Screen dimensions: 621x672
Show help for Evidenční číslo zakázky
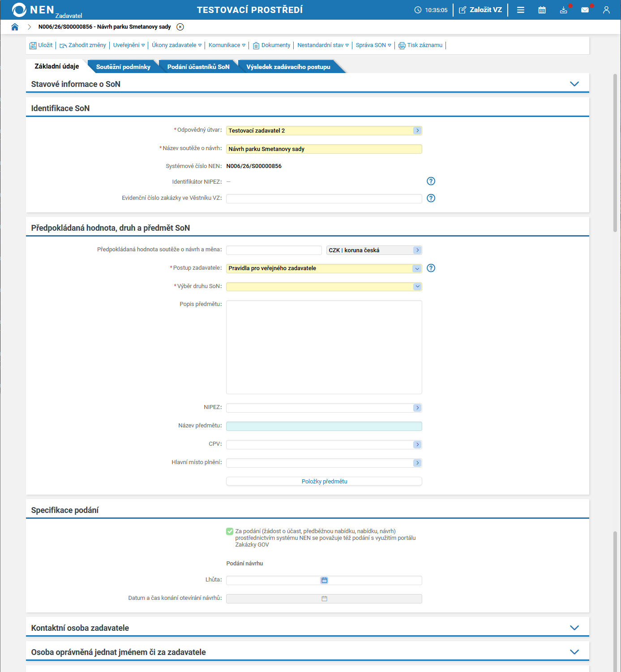point(431,198)
